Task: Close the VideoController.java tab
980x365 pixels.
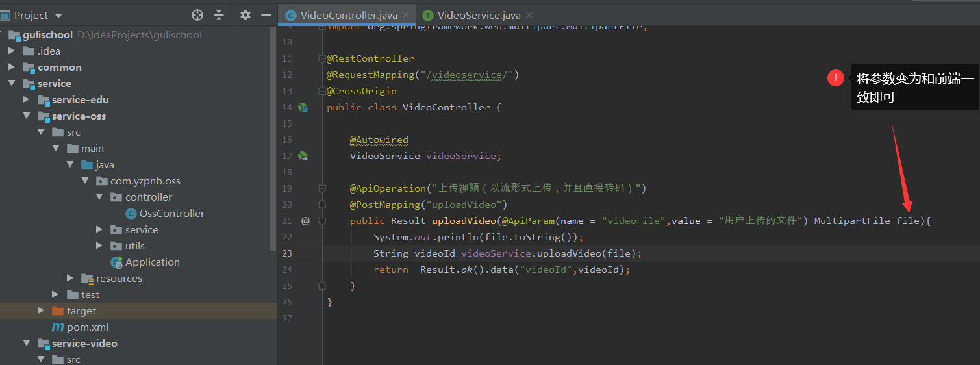Action: pos(406,15)
